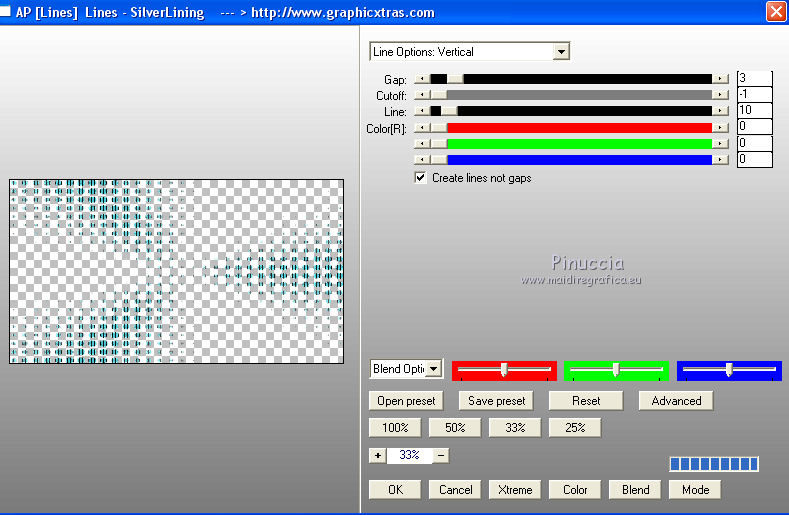Click the Xtreme button

(x=515, y=489)
